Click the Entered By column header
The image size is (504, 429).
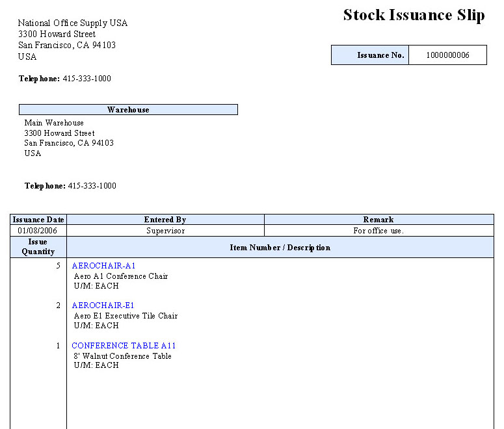click(165, 220)
